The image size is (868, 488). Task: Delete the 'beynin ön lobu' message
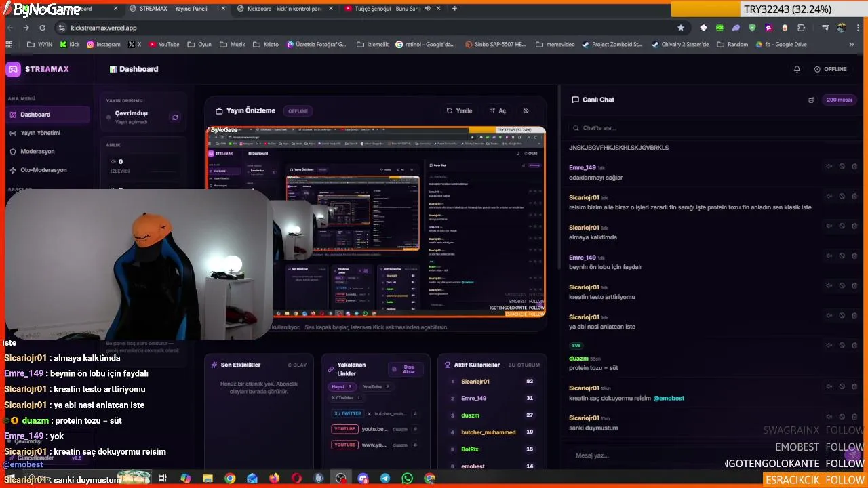coord(854,256)
